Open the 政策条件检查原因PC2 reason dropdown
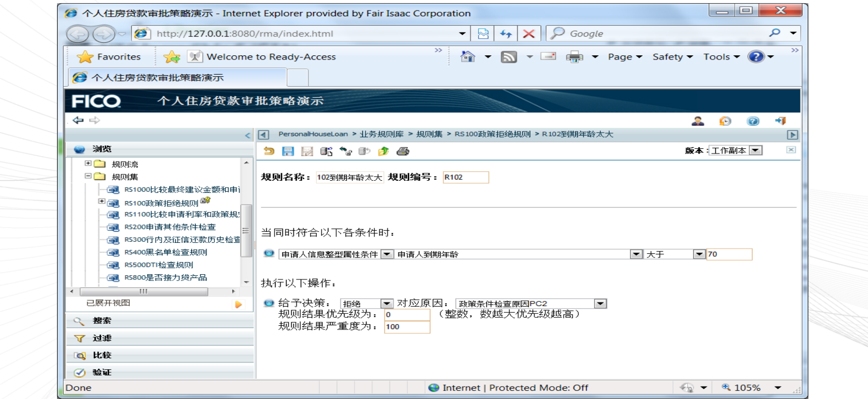The width and height of the screenshot is (868, 399). point(601,303)
